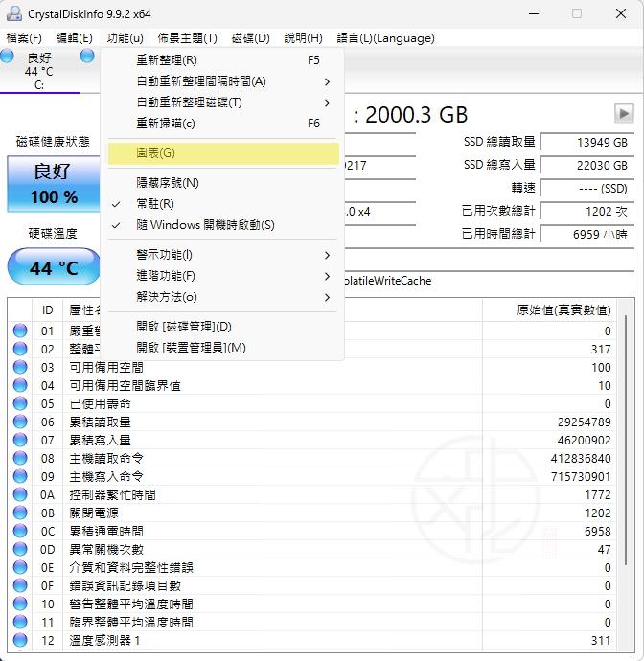Click status orb for 介質和資料完整性錯誤 row
The height and width of the screenshot is (661, 644).
coord(20,567)
